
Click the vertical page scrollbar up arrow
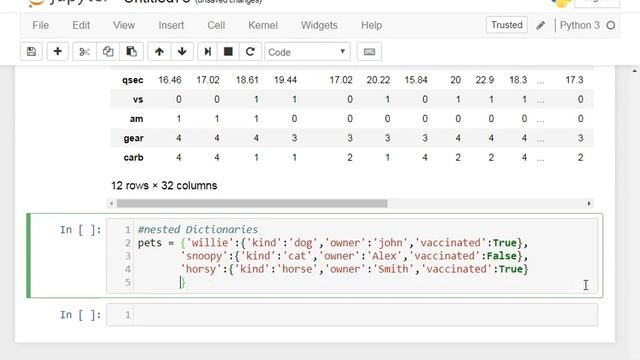click(634, 71)
